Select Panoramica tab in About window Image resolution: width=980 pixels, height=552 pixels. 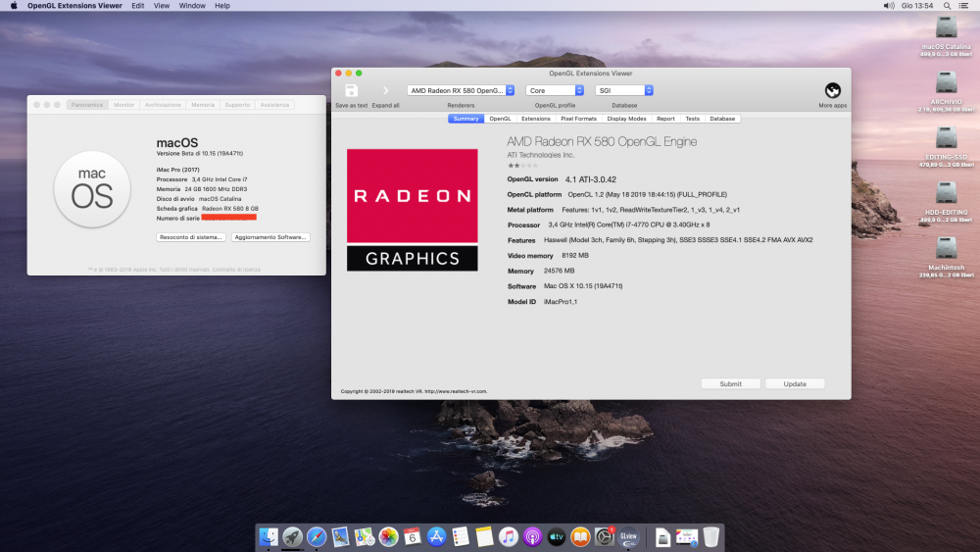click(x=87, y=105)
